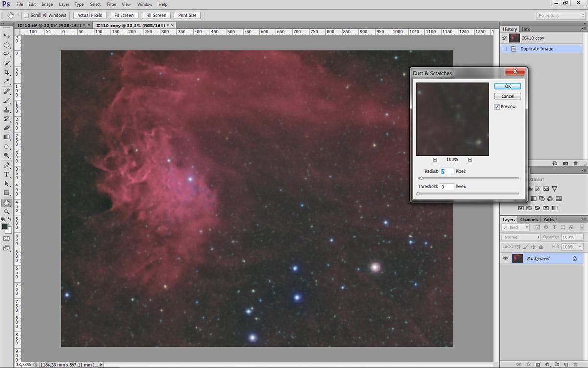588x368 pixels.
Task: Select the Lasso tool
Action: coord(7,54)
